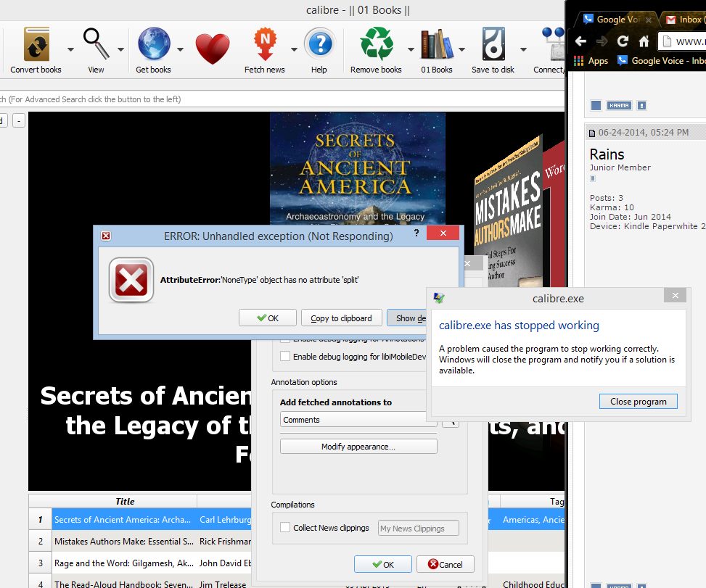Click the Get books globe icon
The width and height of the screenshot is (706, 588).
click(x=154, y=44)
